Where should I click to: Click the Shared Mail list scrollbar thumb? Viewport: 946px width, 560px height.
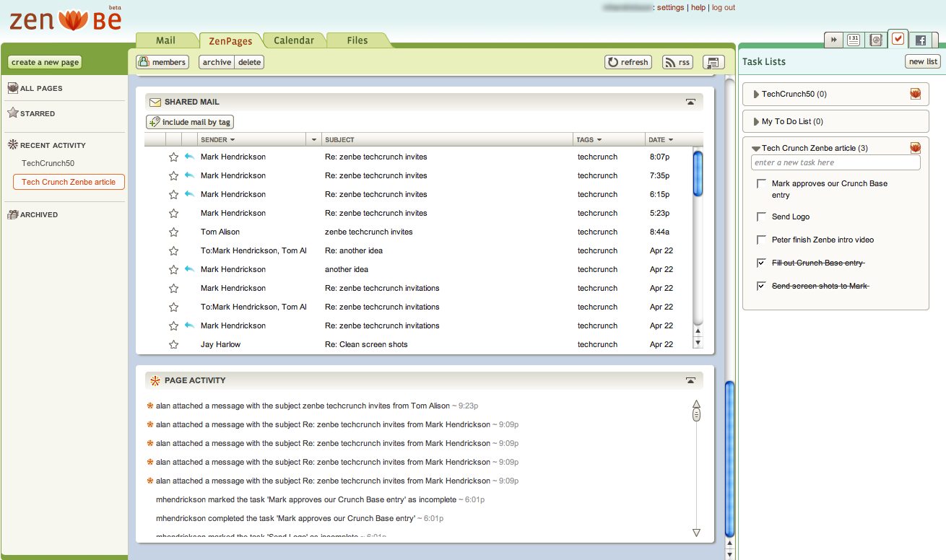698,173
